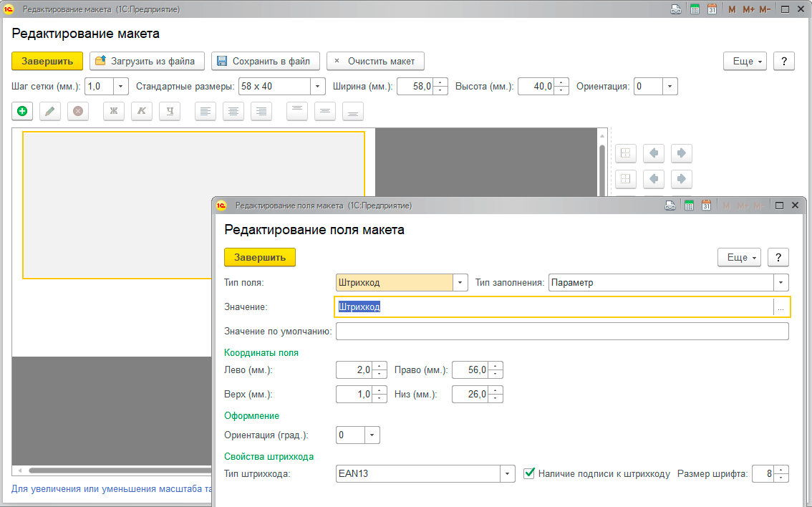The width and height of the screenshot is (812, 507).
Task: Toggle barcode caption checkbox
Action: (529, 473)
